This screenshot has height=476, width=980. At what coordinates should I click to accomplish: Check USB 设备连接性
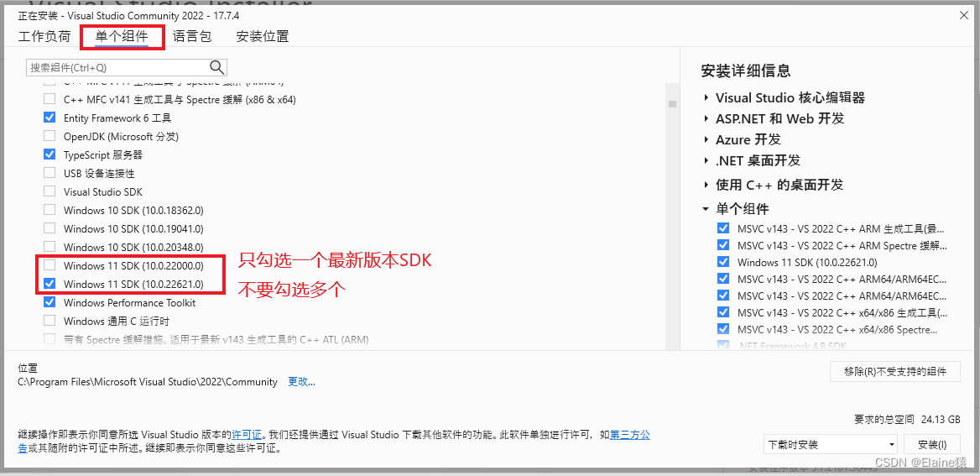tap(50, 173)
